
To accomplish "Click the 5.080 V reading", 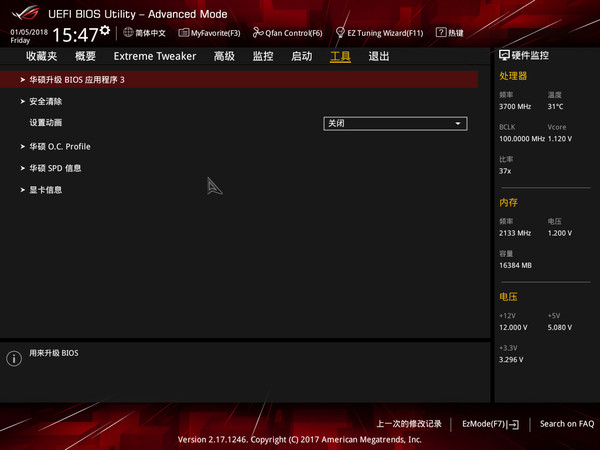I will coord(560,328).
